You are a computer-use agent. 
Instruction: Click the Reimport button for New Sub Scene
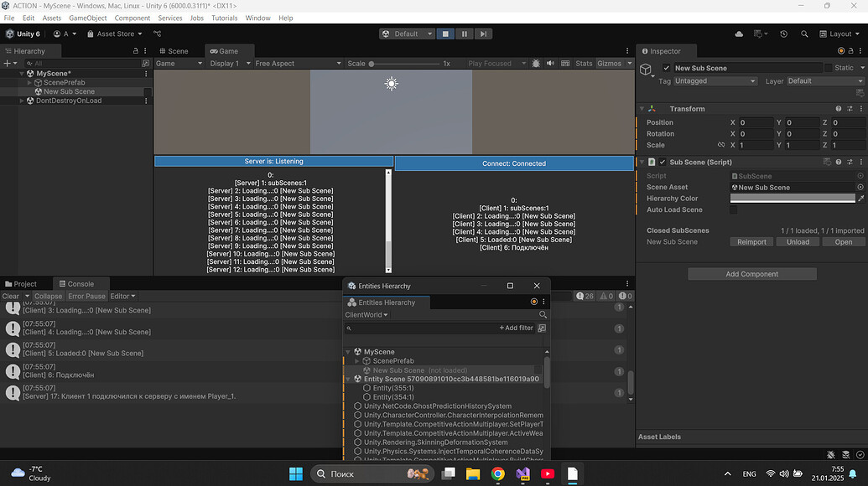coord(751,241)
